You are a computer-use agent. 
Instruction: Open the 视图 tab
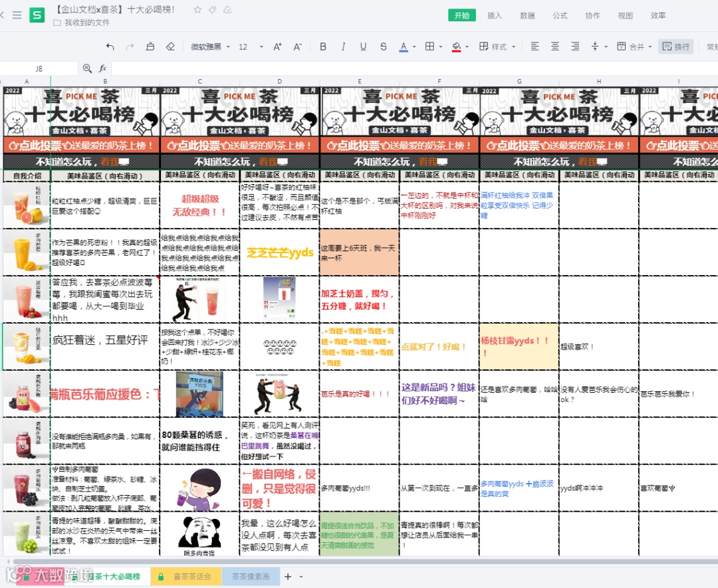625,15
